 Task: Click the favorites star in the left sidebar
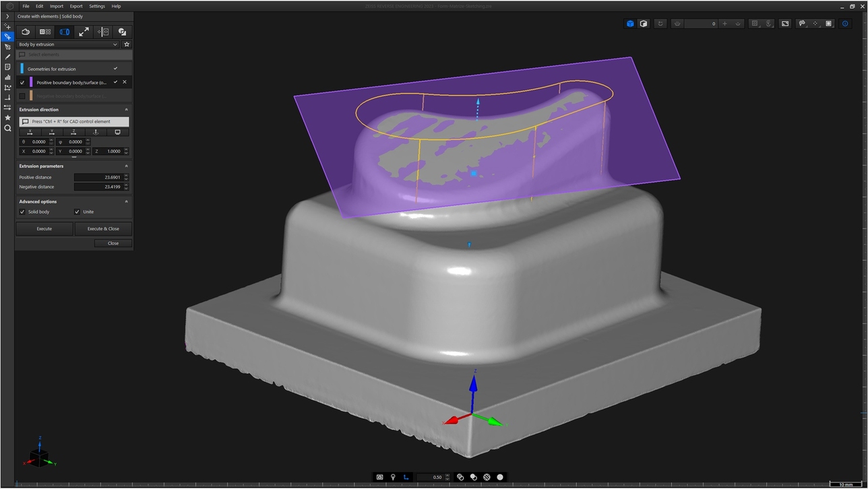point(7,118)
